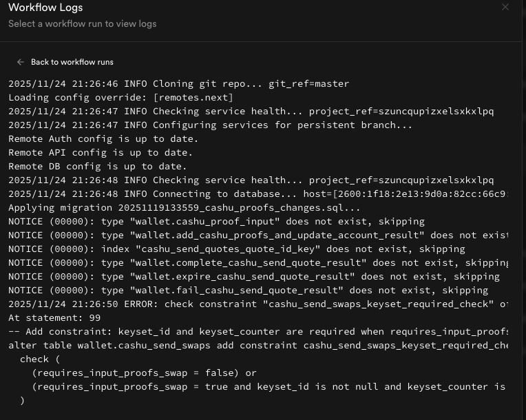Screen dimensions: 526x420
Task: Click the 'Loading config override' log line
Action: [x=120, y=98]
